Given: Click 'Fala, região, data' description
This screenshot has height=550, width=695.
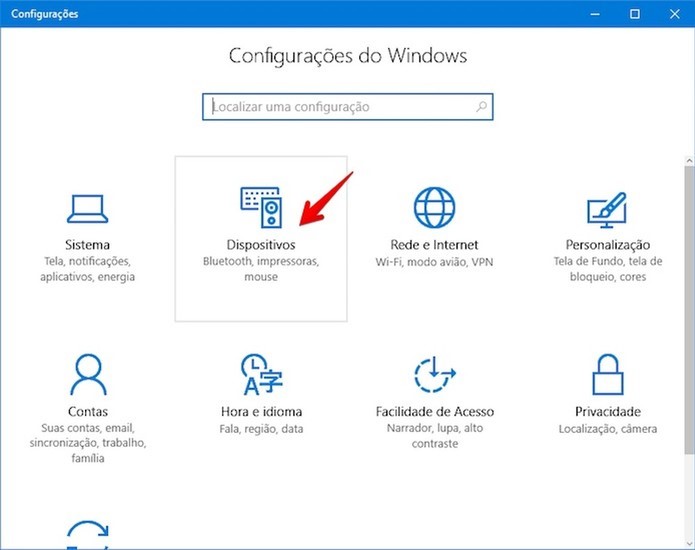Looking at the screenshot, I should tap(262, 429).
